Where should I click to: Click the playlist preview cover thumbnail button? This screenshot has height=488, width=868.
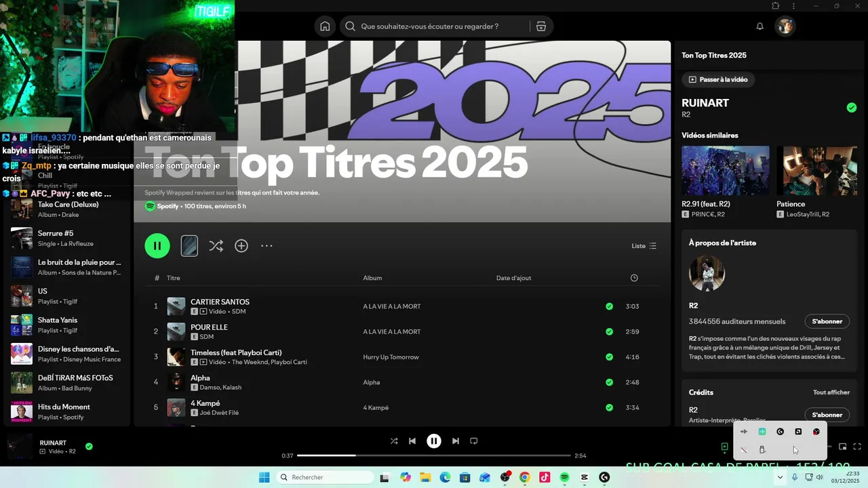[x=189, y=246]
